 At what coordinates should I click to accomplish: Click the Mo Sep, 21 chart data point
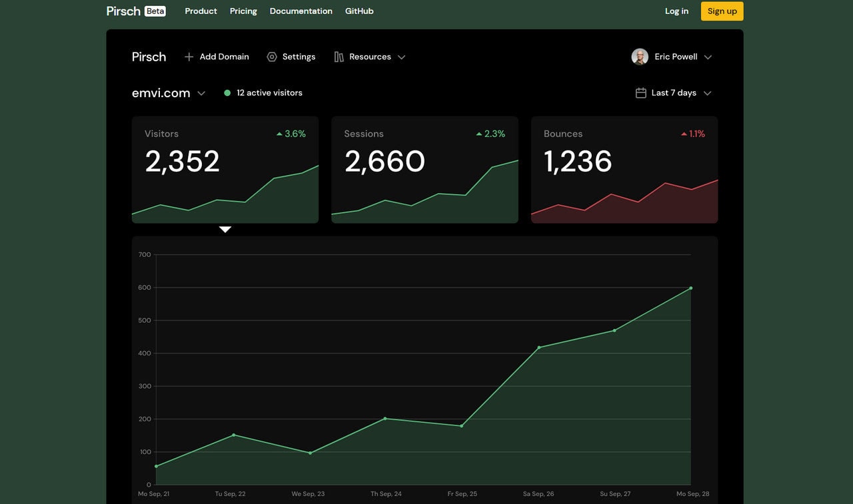coord(156,466)
